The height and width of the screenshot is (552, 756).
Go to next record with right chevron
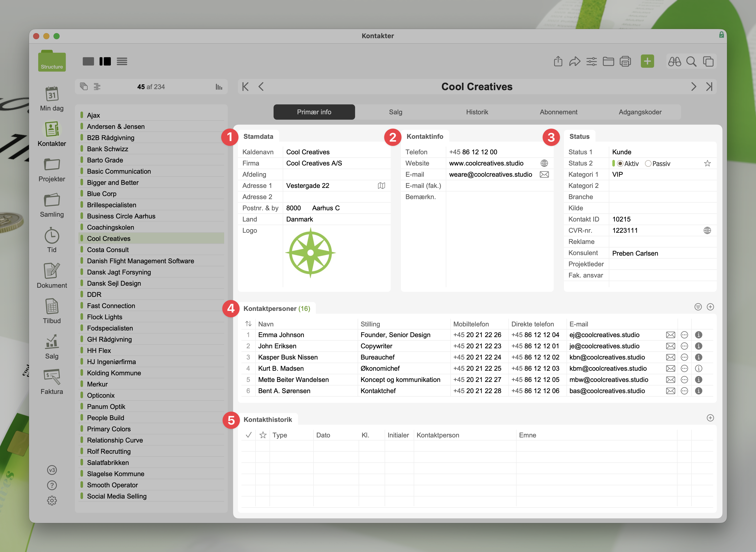click(x=694, y=87)
